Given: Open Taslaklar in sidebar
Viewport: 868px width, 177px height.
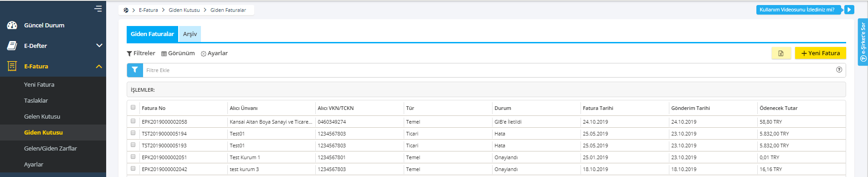Looking at the screenshot, I should (x=36, y=100).
